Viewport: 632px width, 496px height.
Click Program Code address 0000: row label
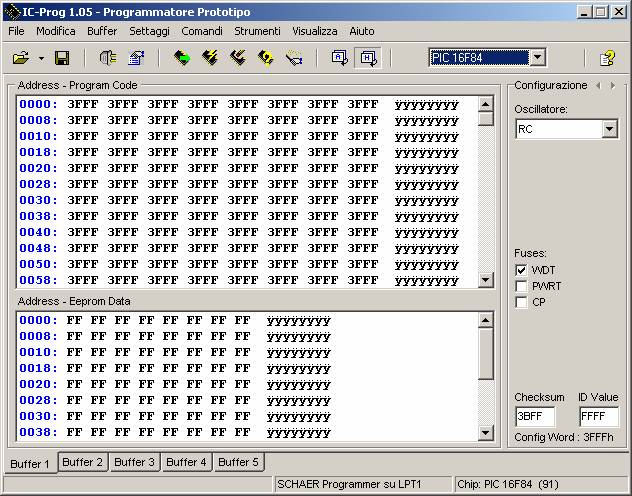pyautogui.click(x=38, y=104)
